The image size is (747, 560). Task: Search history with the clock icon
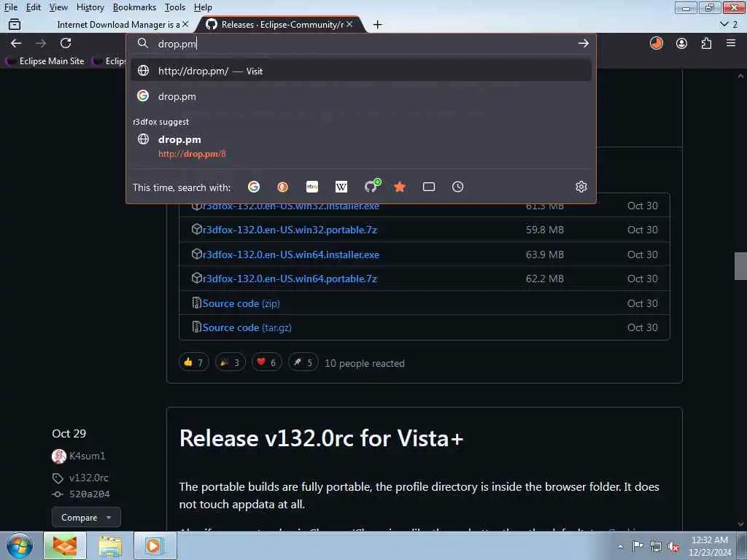(x=458, y=187)
